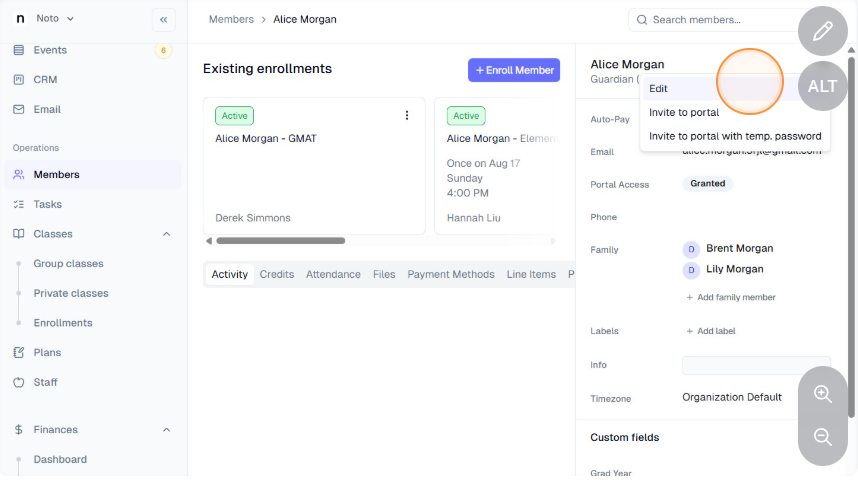
Task: Collapse the Classes section chevron
Action: coord(166,234)
